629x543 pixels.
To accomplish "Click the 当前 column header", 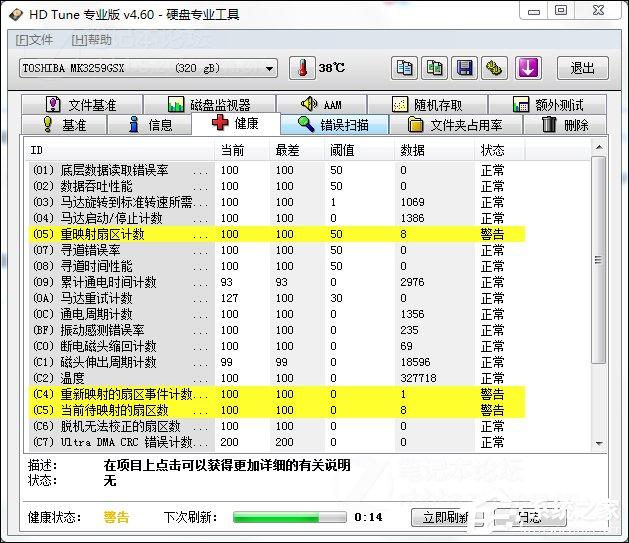I will tap(242, 150).
